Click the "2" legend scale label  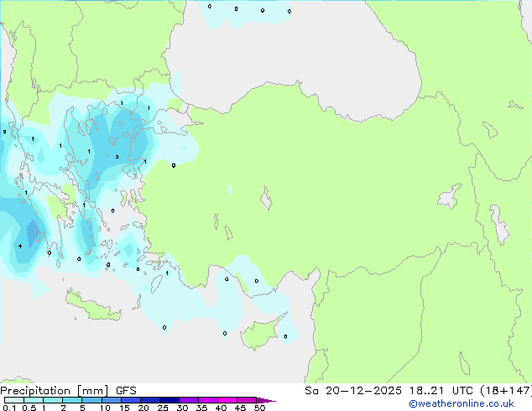point(63,408)
